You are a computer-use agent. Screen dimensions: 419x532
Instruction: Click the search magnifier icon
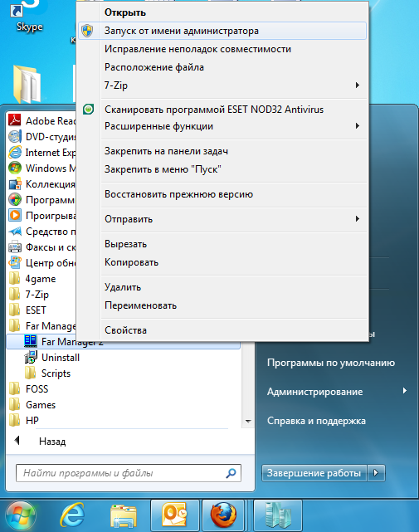click(x=231, y=473)
